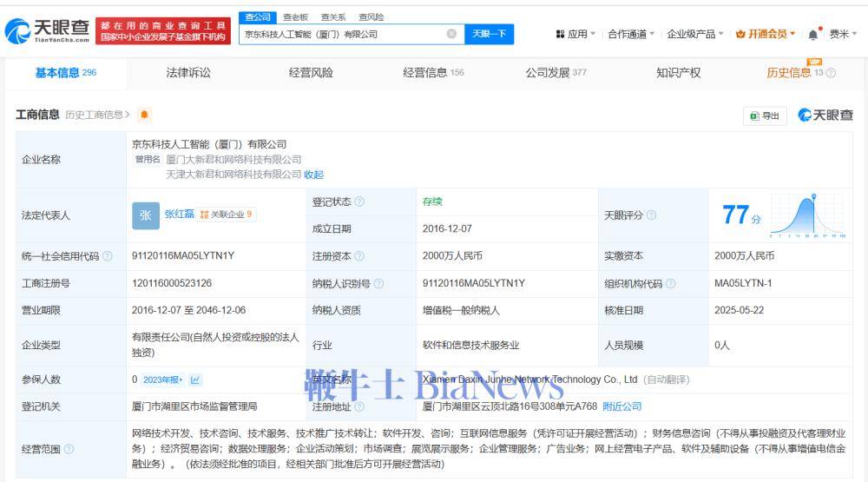The width and height of the screenshot is (868, 482).
Task: Switch to the 知识产权 tab
Action: [678, 73]
